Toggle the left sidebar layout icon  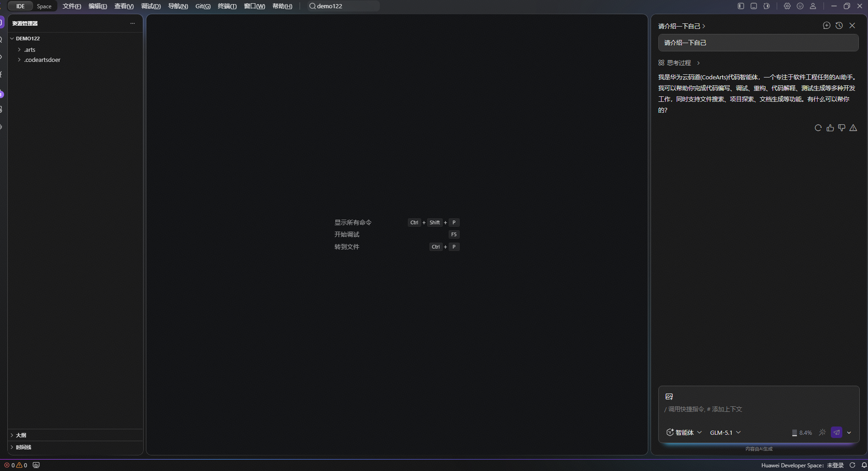740,6
